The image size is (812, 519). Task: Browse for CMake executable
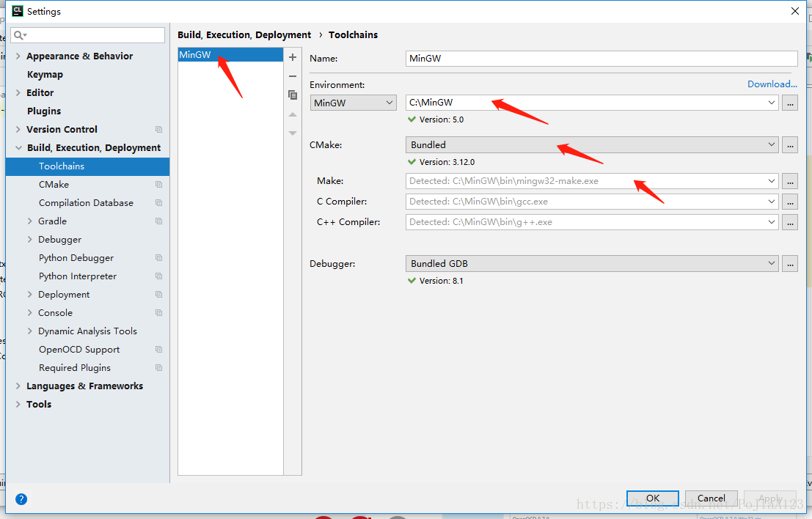coord(790,145)
